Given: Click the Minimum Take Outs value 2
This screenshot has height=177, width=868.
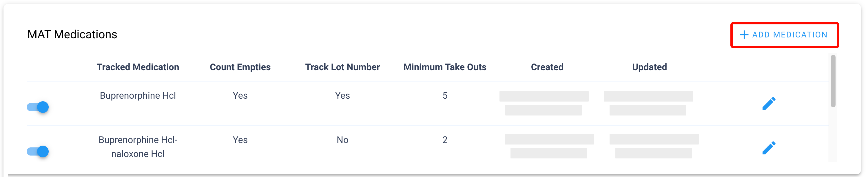Looking at the screenshot, I should [445, 140].
